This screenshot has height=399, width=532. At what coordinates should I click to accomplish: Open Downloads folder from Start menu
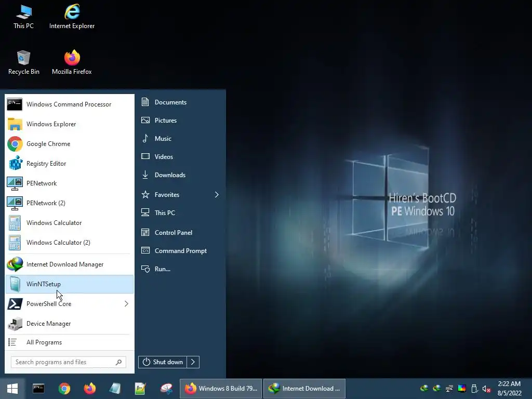tap(181, 175)
